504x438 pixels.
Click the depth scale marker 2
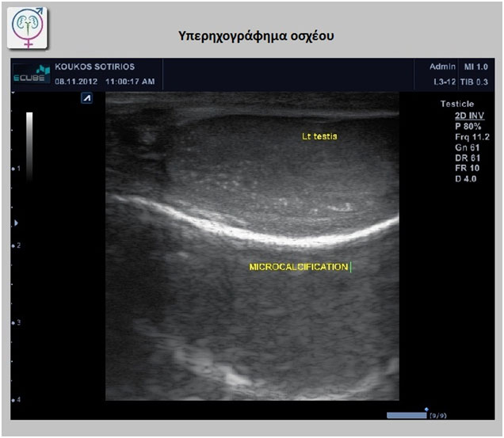point(17,246)
